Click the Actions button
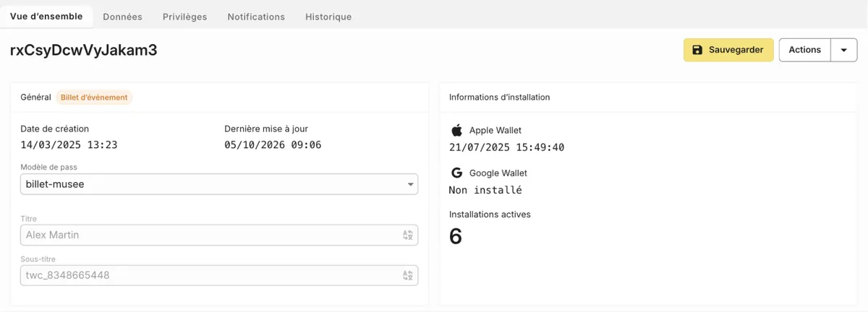 point(804,50)
